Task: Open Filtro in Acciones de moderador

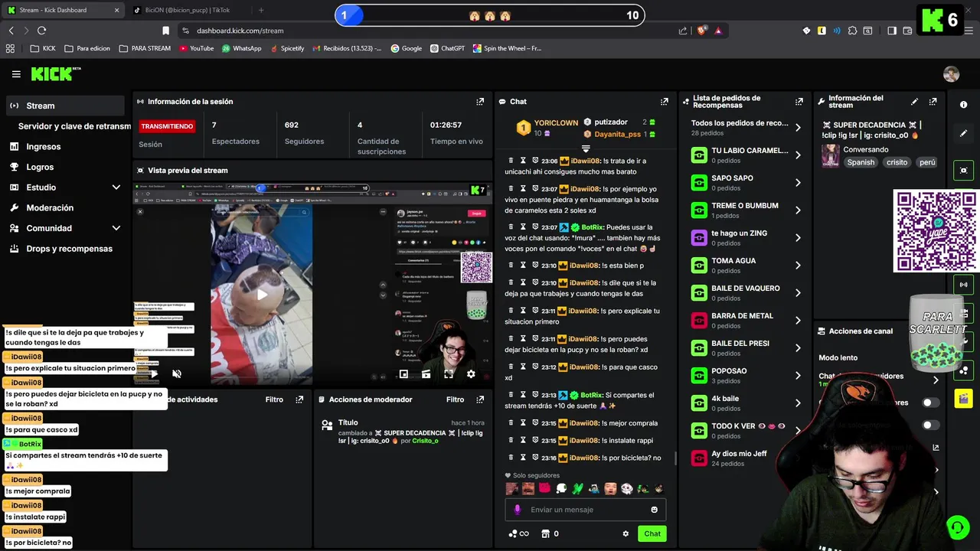Action: pos(455,399)
